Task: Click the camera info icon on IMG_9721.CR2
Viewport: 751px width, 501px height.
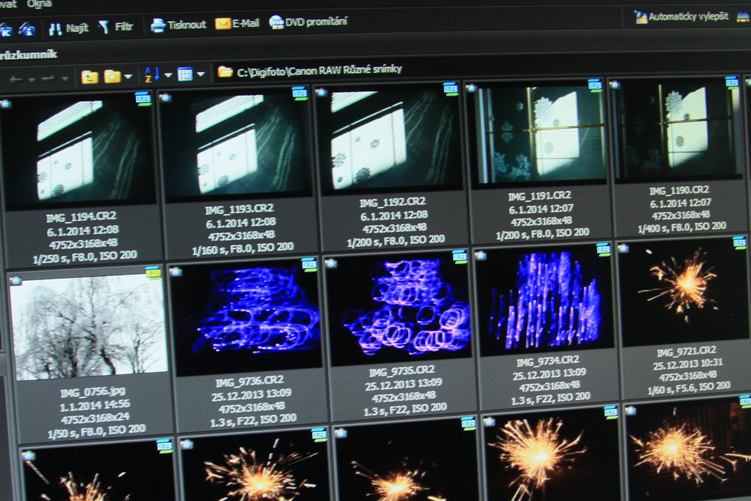Action: click(x=623, y=248)
